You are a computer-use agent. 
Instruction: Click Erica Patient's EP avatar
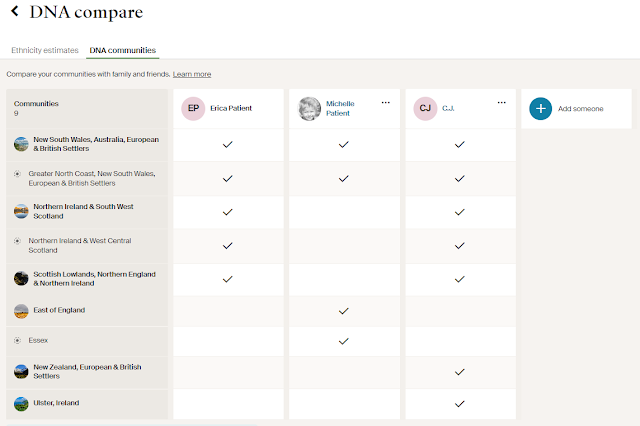pyautogui.click(x=193, y=108)
